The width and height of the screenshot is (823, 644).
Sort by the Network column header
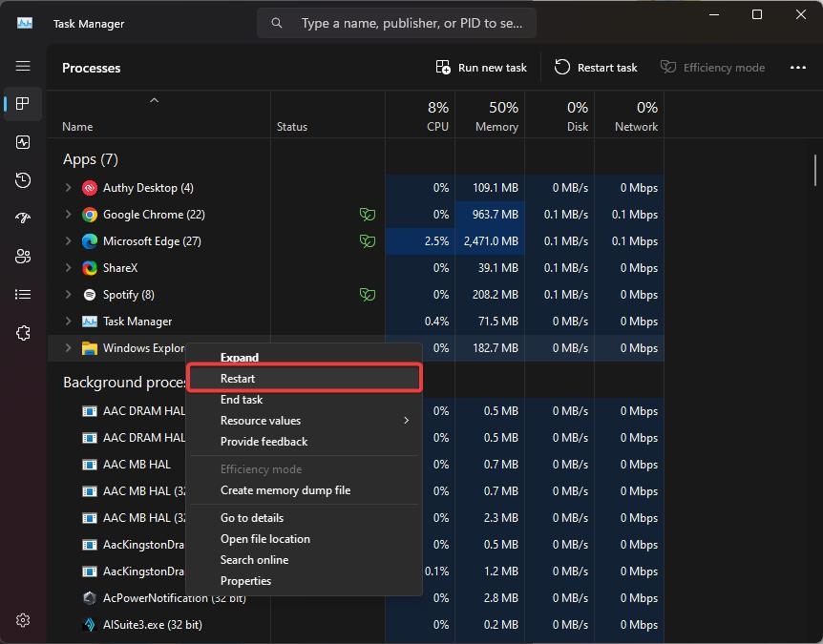629,115
